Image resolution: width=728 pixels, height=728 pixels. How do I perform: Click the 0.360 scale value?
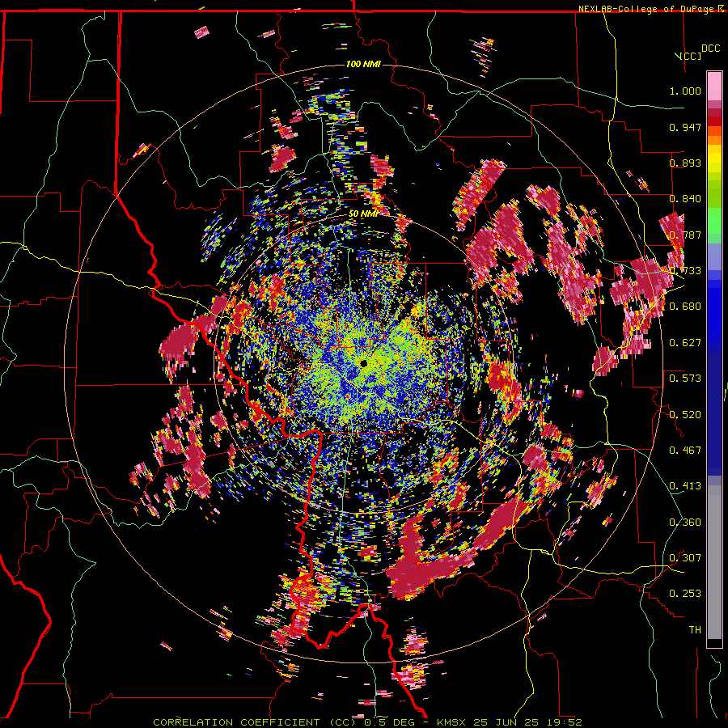[x=685, y=523]
